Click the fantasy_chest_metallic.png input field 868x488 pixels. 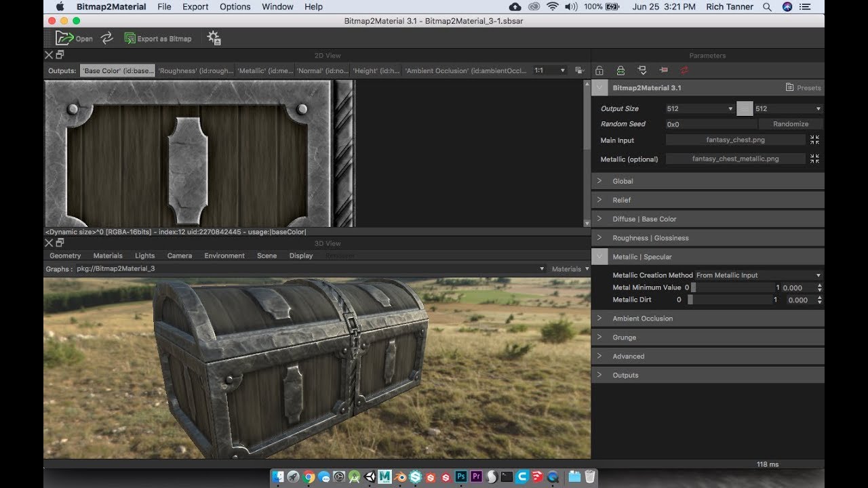coord(735,159)
